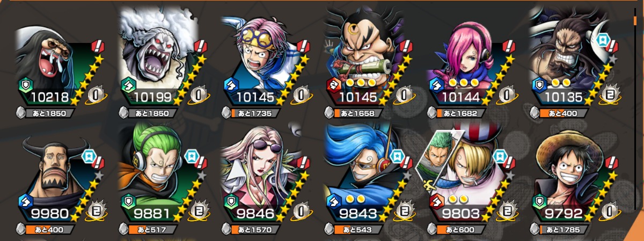Click the fragment progress bar reading あと1658
Viewport: 644px width, 241px height.
click(358, 113)
